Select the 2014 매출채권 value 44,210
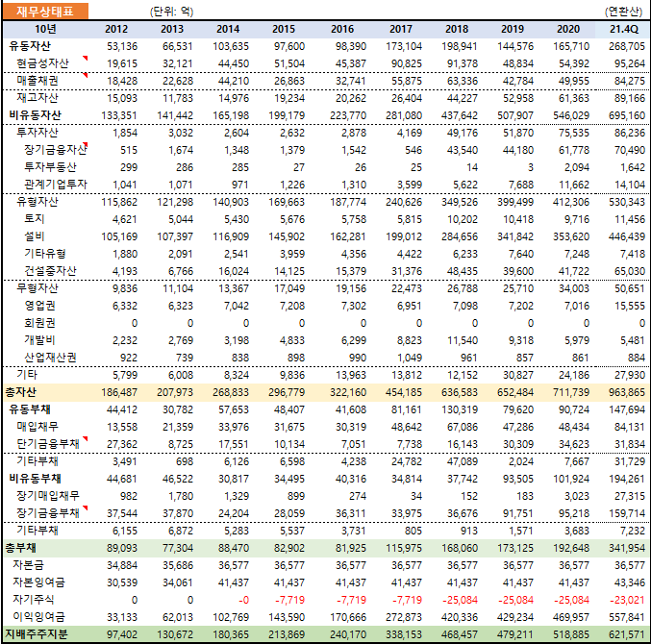Viewport: 651px width, 644px height. click(234, 81)
